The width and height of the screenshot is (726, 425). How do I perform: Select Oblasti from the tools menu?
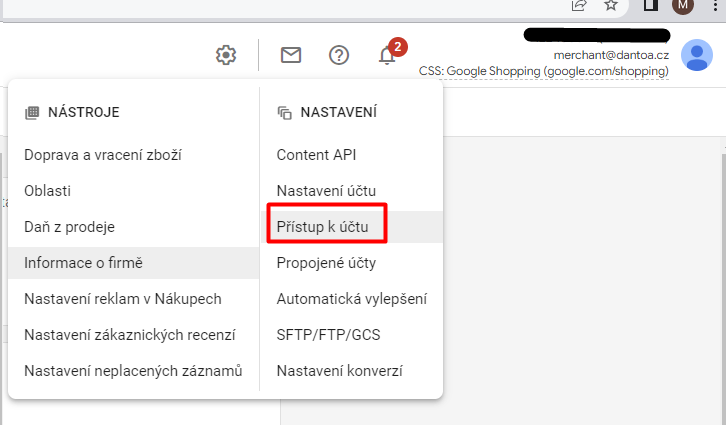click(47, 191)
